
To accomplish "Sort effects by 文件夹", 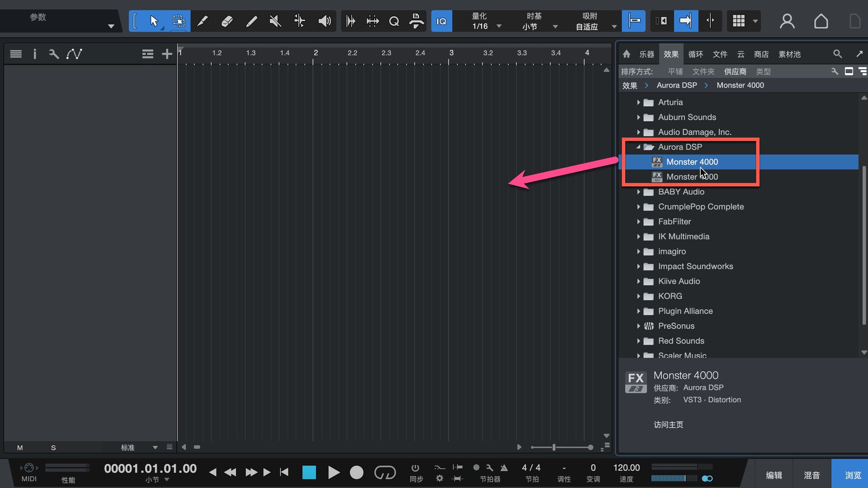I will click(703, 71).
